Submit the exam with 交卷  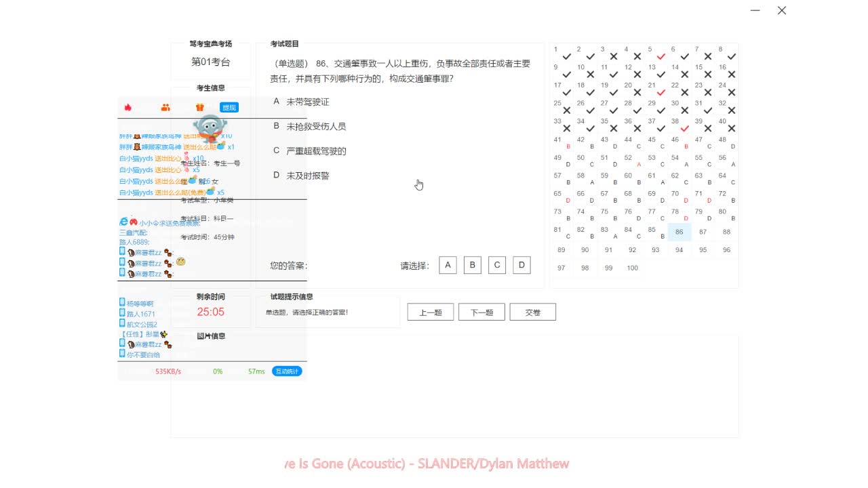[x=533, y=312]
